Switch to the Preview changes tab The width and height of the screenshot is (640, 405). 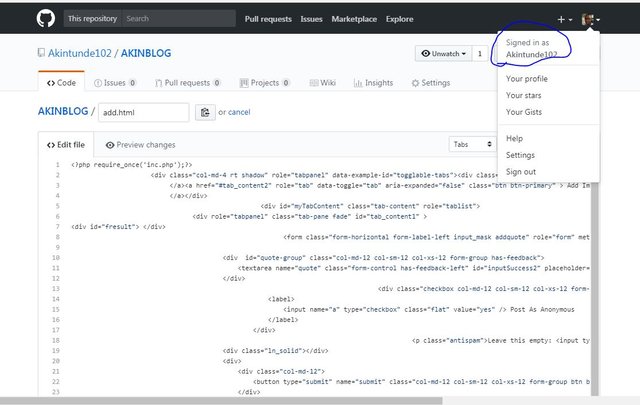140,145
